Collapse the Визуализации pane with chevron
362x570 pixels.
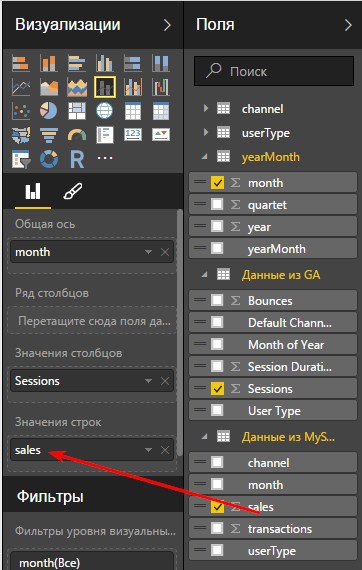tap(167, 25)
